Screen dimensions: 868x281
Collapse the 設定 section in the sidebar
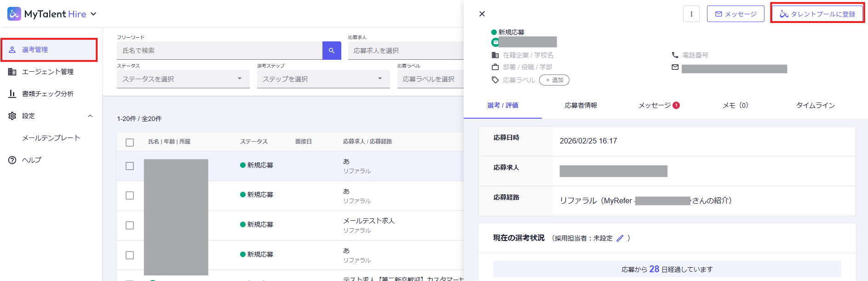tap(90, 116)
